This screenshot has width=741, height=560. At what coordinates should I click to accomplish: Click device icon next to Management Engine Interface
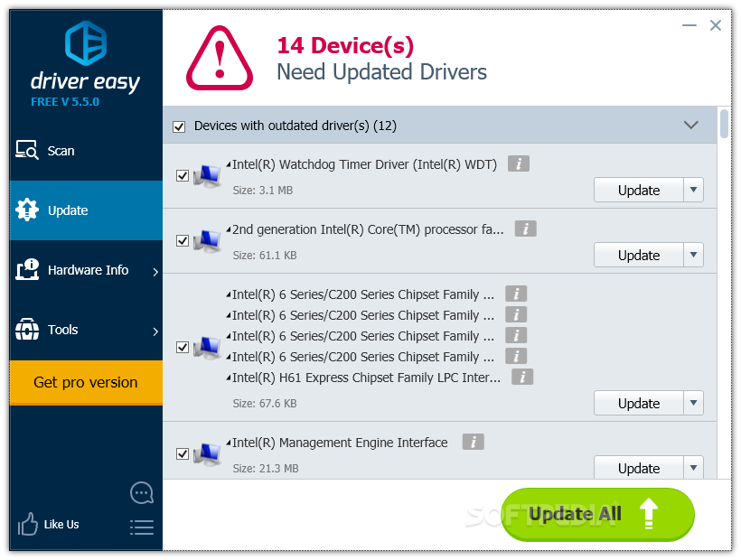click(207, 454)
